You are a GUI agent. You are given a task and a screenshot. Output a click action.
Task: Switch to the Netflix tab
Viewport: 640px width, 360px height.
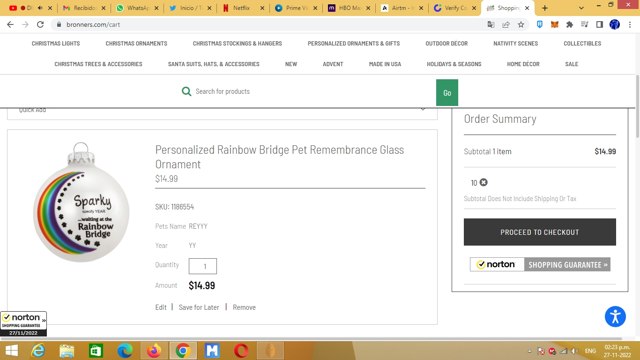tap(243, 8)
